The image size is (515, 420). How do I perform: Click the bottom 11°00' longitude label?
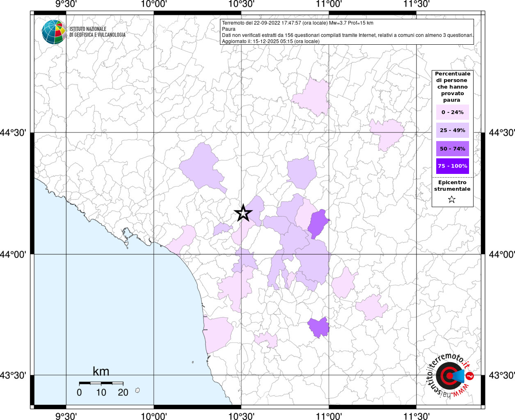pyautogui.click(x=329, y=416)
